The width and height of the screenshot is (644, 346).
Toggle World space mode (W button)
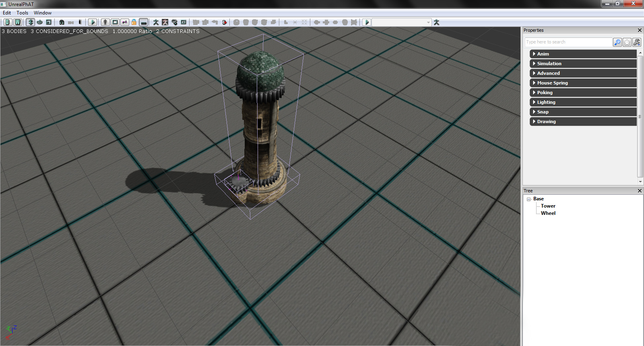pos(18,22)
